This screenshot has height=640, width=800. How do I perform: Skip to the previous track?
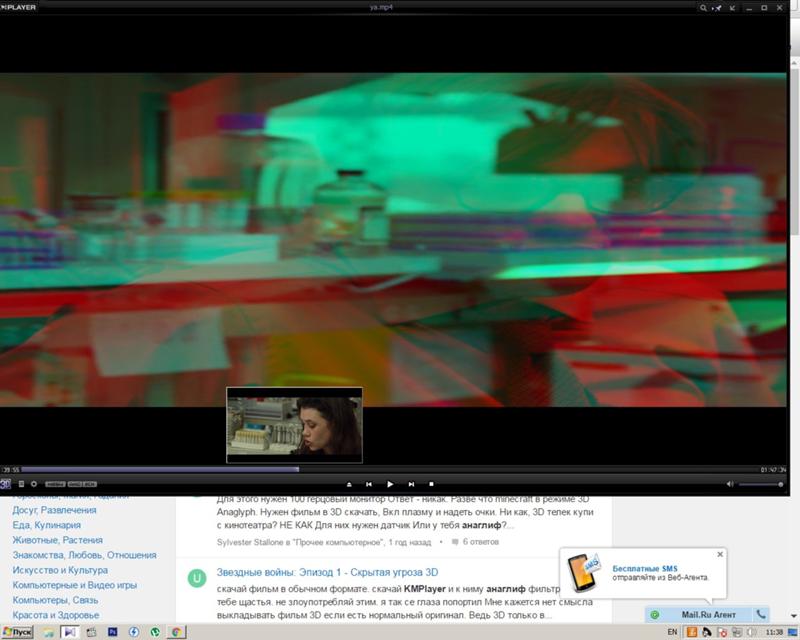coord(369,484)
